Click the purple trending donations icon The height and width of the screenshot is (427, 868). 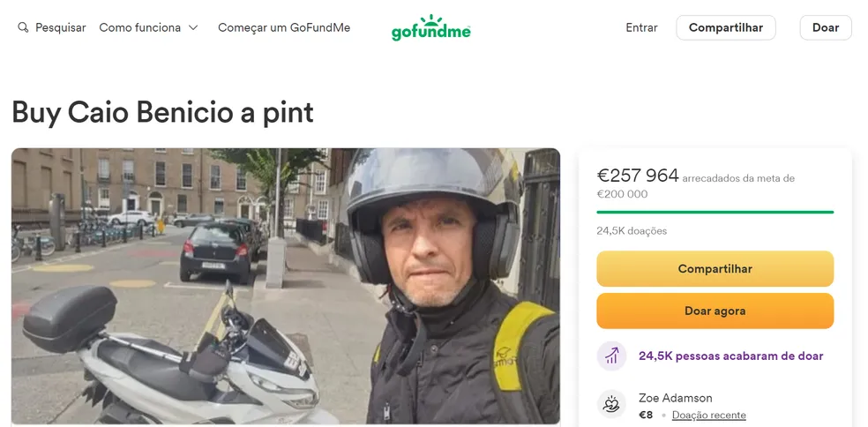(x=611, y=356)
